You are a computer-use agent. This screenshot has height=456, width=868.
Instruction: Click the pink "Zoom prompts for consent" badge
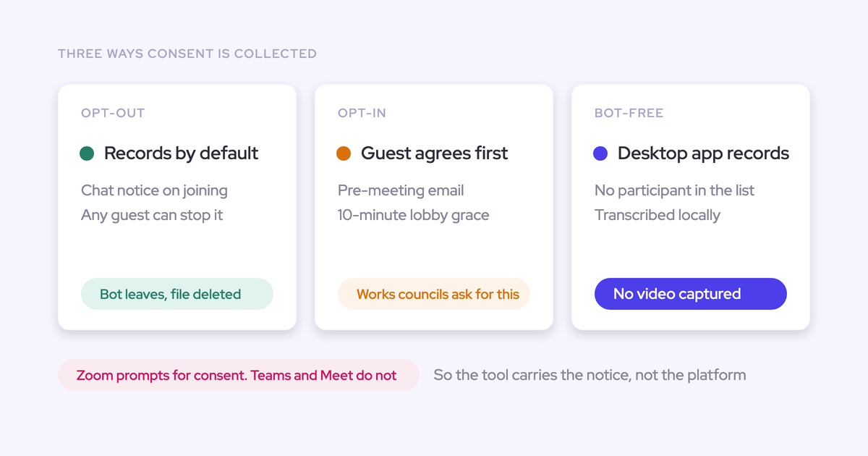pyautogui.click(x=239, y=375)
